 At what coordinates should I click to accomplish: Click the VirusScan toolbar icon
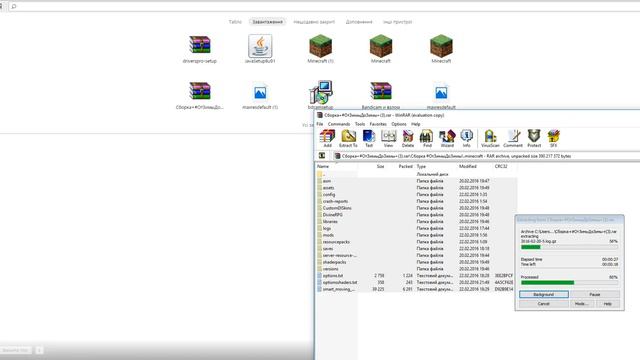point(490,138)
